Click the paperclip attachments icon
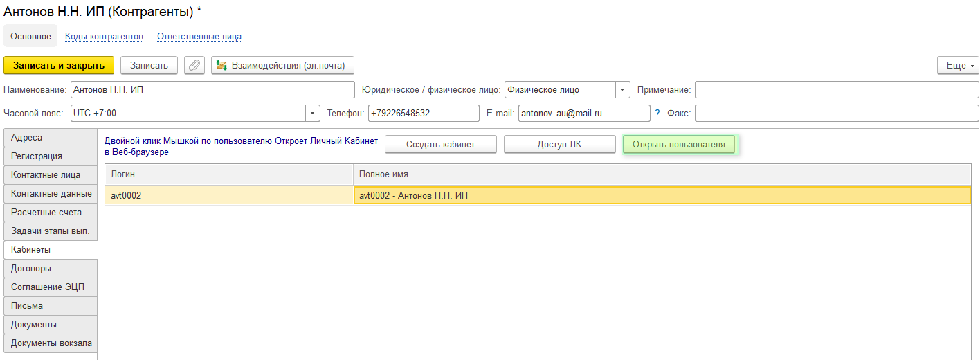The height and width of the screenshot is (360, 980). (194, 65)
